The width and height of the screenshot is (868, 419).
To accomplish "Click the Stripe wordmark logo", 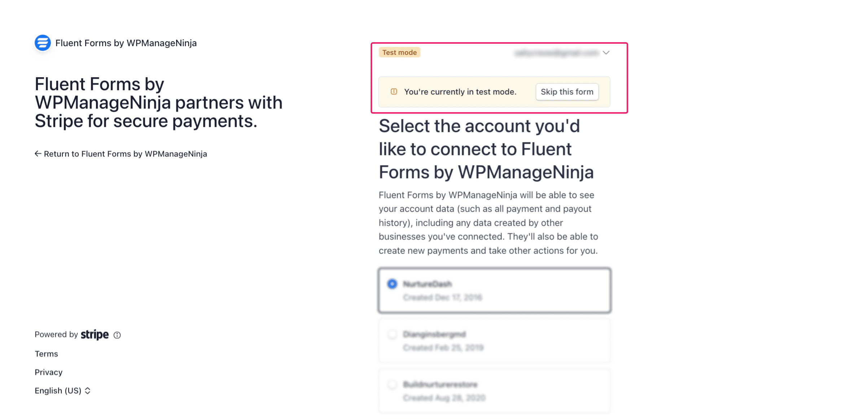I will (x=95, y=335).
